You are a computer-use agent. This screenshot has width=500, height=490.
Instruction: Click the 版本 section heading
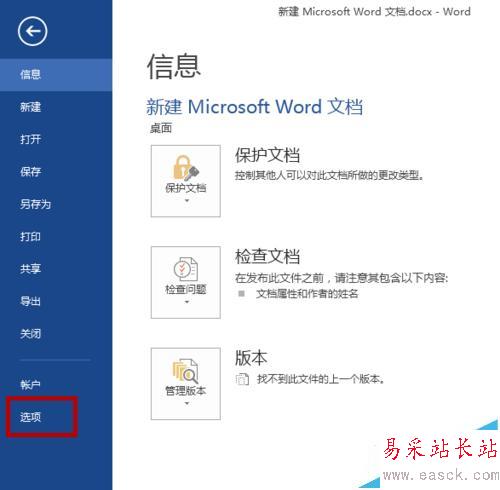pyautogui.click(x=251, y=358)
